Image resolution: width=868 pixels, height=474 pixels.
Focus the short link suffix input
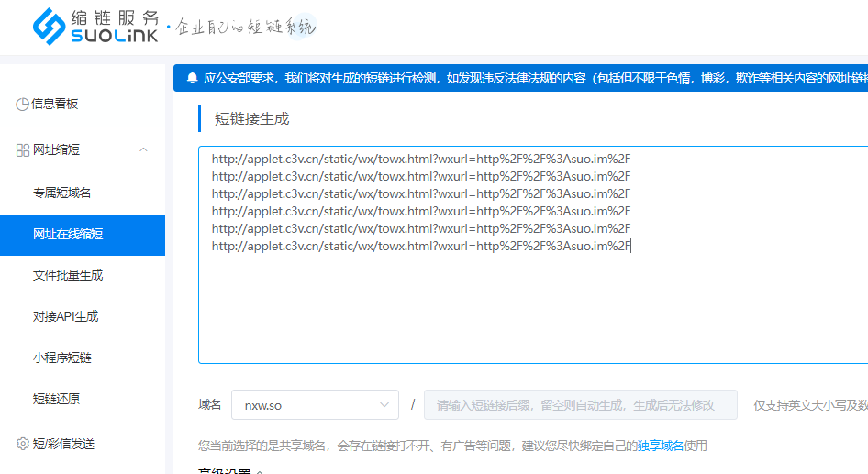[580, 405]
